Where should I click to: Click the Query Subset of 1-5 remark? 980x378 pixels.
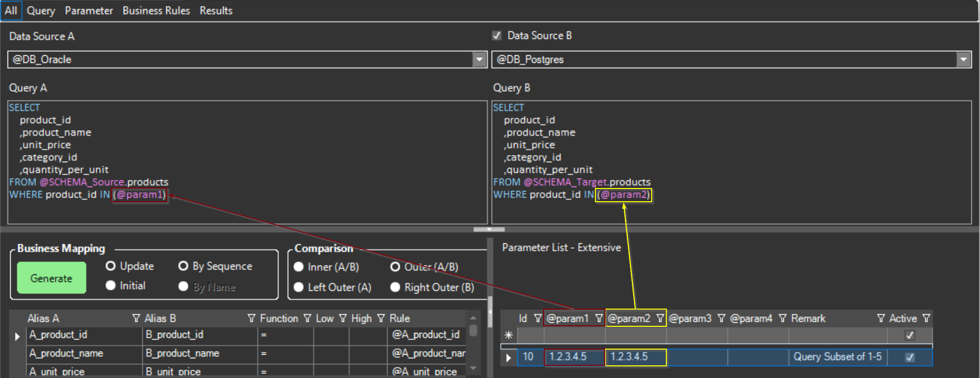[x=838, y=357]
